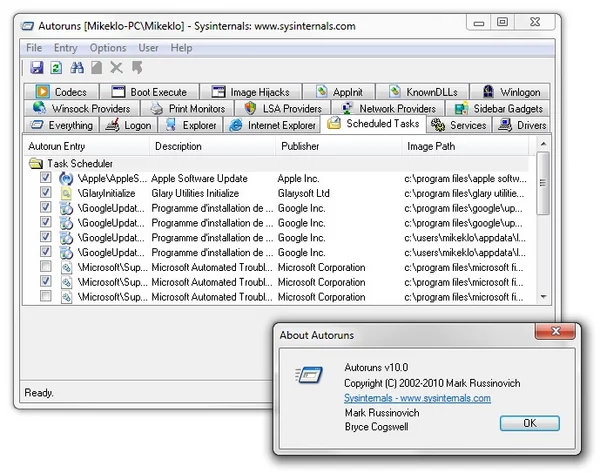Select the Winsock Providers tab
This screenshot has height=473, width=600.
click(81, 108)
